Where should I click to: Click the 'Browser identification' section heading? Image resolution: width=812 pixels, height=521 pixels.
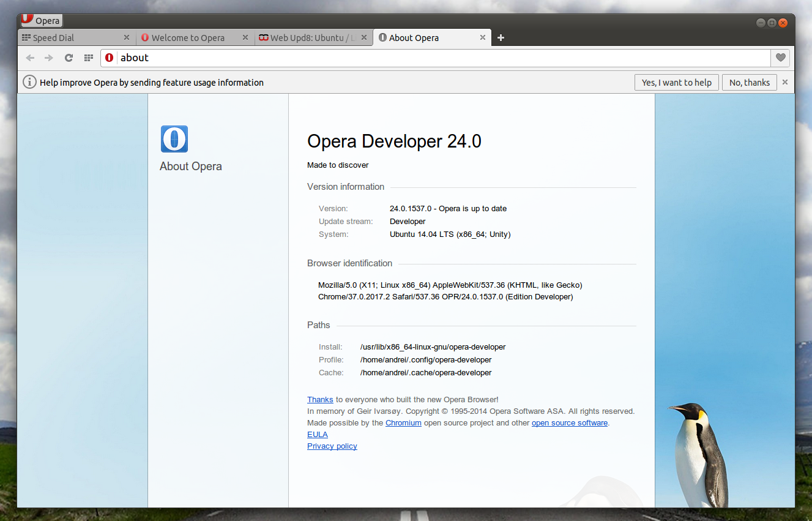349,263
